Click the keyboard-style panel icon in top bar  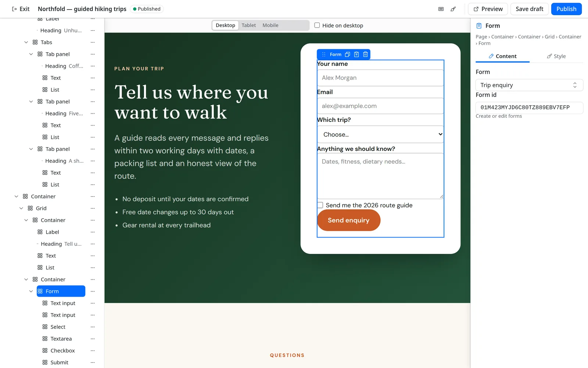coord(441,9)
